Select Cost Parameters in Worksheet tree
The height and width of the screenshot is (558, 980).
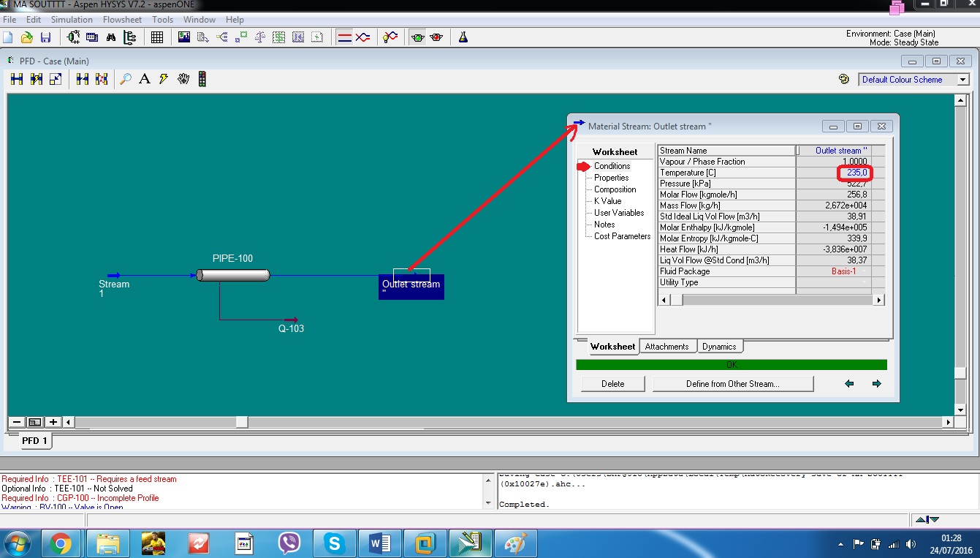click(x=622, y=236)
